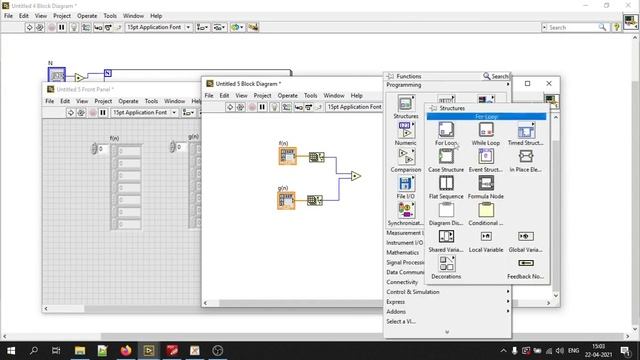Screen dimensions: 640x360
Task: Open font dropdown in Untitled 5 Block Diagram
Action: (354, 107)
